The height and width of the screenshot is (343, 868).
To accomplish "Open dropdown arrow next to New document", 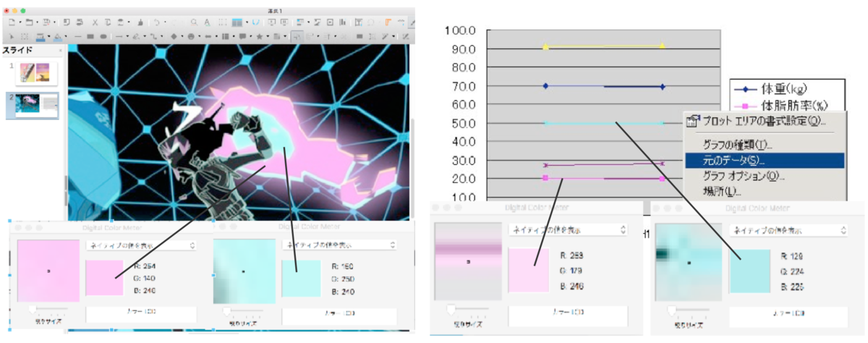I will [20, 22].
